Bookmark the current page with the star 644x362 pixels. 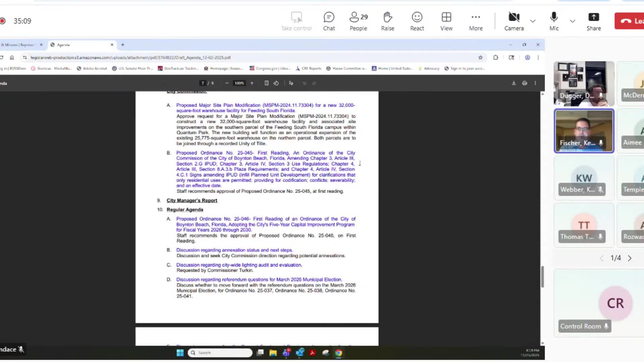(x=481, y=57)
